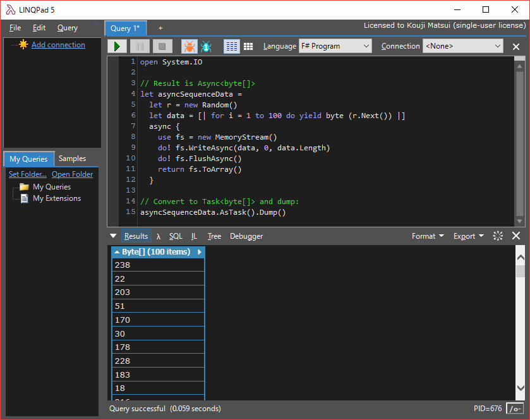
Task: Click code line 15 with asyncSequenceData.AsTask().Dump()
Action: pos(213,212)
